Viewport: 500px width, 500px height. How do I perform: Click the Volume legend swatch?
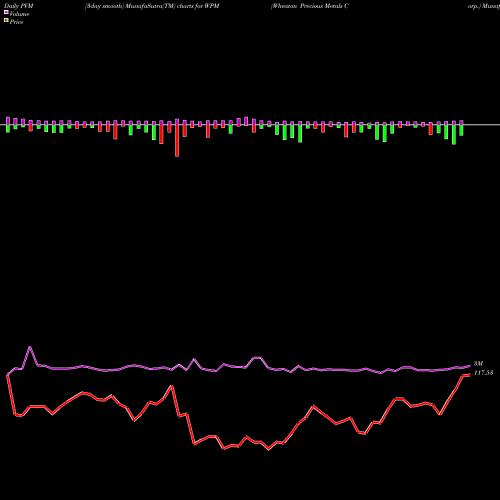pyautogui.click(x=6, y=13)
